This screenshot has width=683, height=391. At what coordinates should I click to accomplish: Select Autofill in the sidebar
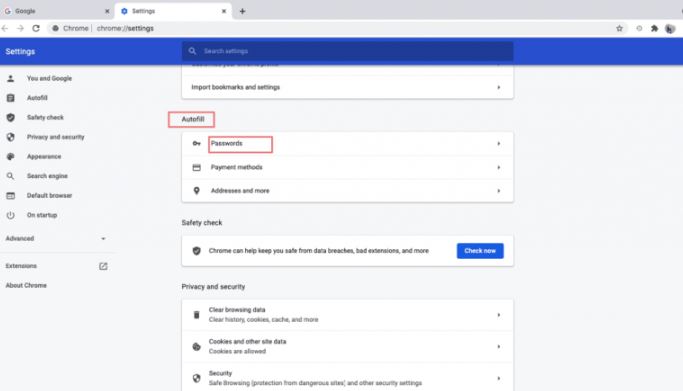point(37,98)
